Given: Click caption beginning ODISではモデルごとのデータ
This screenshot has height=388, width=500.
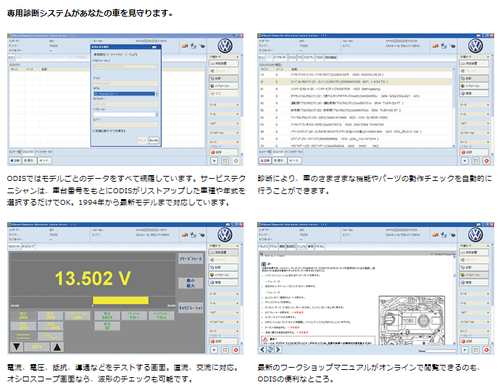Looking at the screenshot, I should [126, 190].
